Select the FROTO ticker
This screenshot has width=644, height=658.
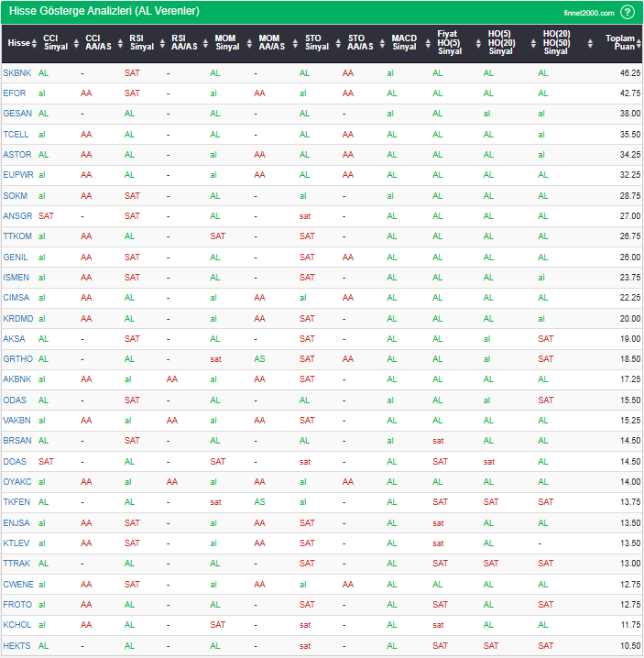16,604
